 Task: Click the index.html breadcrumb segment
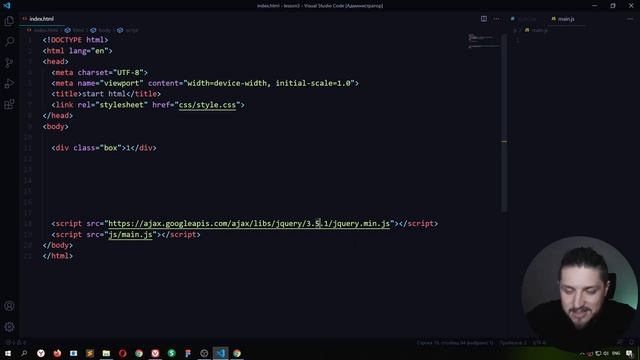43,30
